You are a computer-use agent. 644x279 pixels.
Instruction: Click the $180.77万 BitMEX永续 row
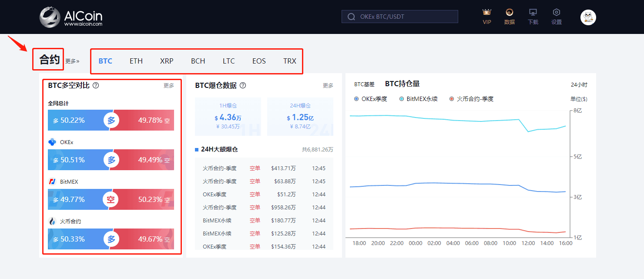click(264, 220)
